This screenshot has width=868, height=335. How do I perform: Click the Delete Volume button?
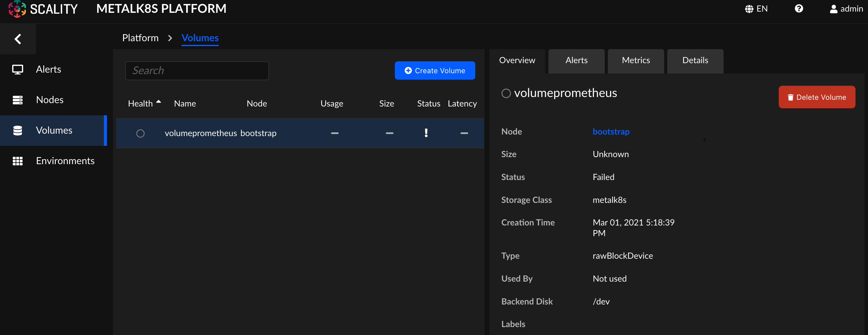click(817, 97)
